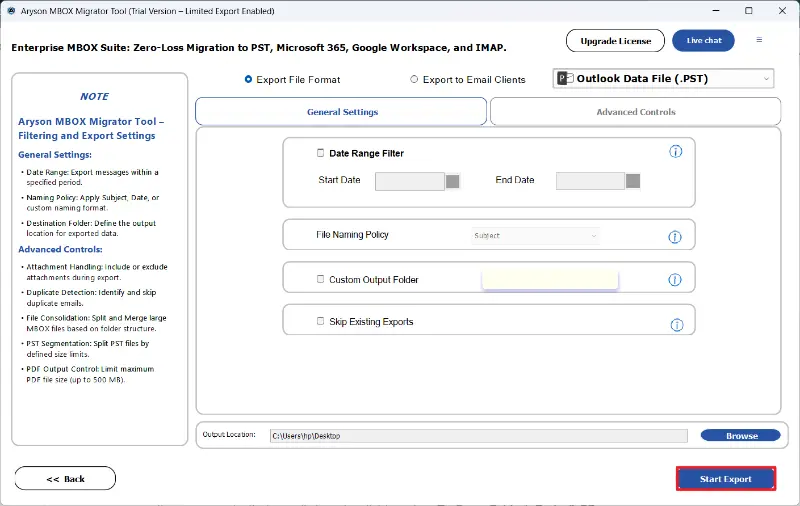The height and width of the screenshot is (506, 800).
Task: Enable the Date Range Filter checkbox
Action: click(x=320, y=153)
